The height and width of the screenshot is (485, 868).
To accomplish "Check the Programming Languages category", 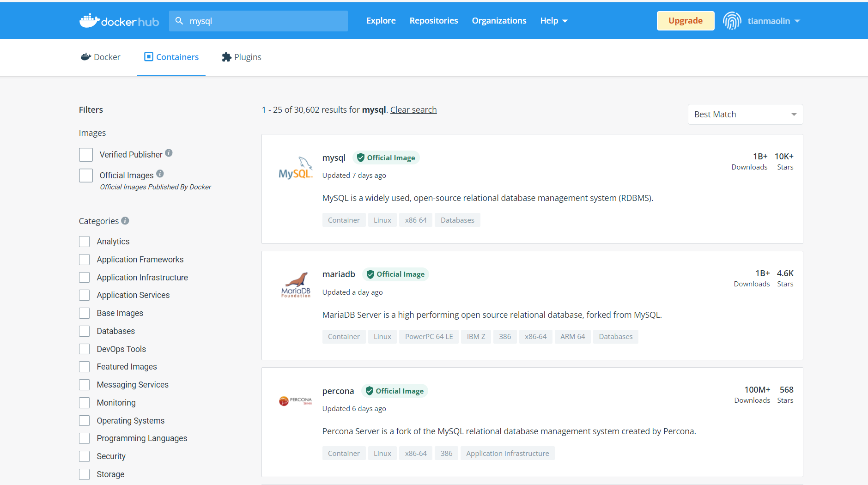I will [x=84, y=438].
